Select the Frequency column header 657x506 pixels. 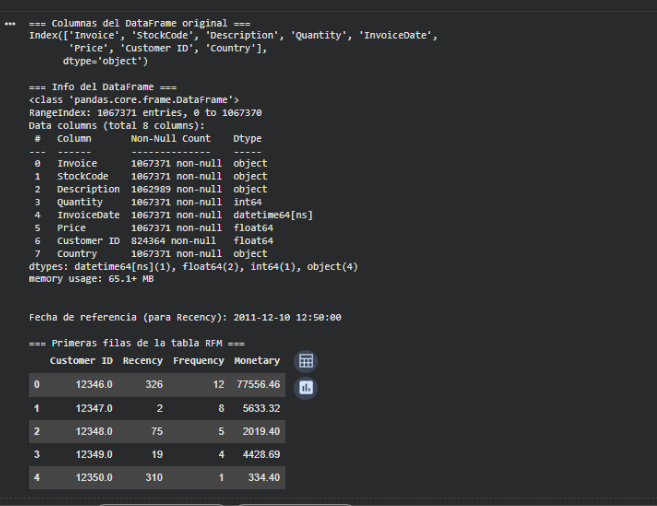click(x=198, y=360)
